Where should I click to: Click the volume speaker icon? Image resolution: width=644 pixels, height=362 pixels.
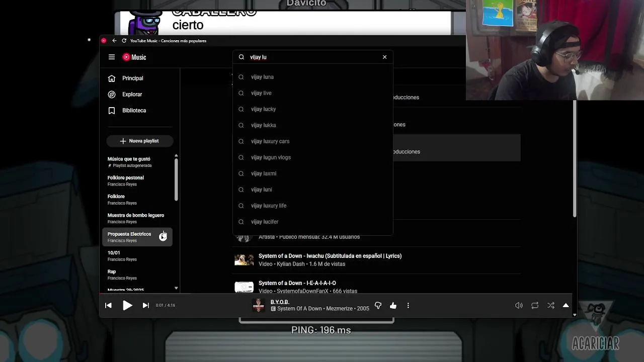coord(519,305)
